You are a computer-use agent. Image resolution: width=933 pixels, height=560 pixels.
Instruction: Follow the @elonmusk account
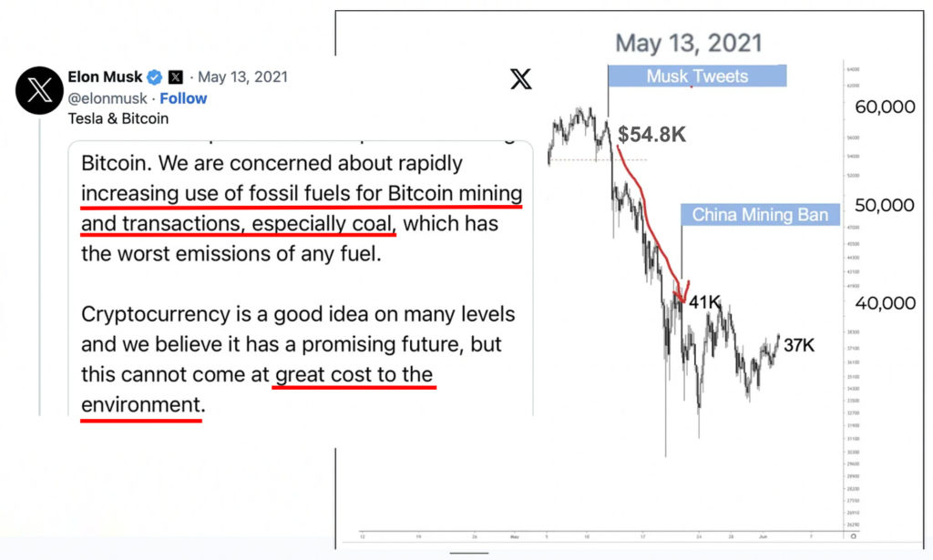(x=184, y=98)
